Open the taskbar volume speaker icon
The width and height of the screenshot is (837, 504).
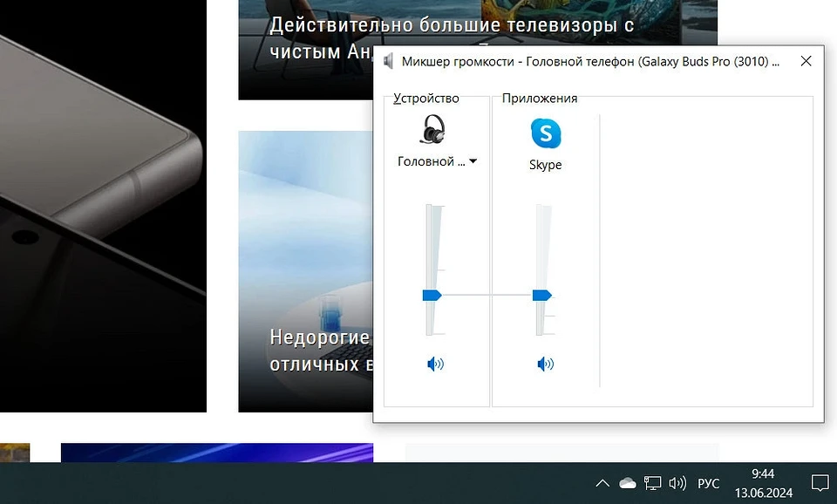[x=677, y=483]
